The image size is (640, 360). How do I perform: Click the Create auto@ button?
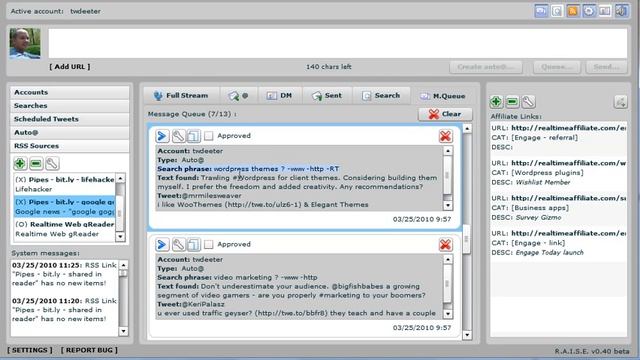(486, 67)
